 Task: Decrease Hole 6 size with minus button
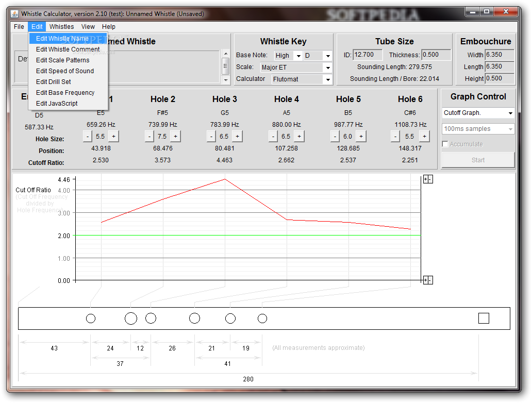pyautogui.click(x=395, y=137)
